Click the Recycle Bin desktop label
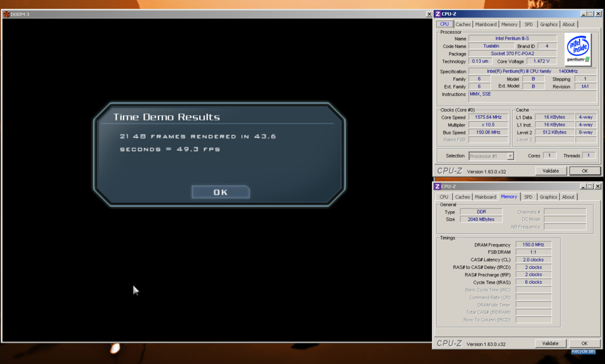The image size is (605, 364). [583, 351]
